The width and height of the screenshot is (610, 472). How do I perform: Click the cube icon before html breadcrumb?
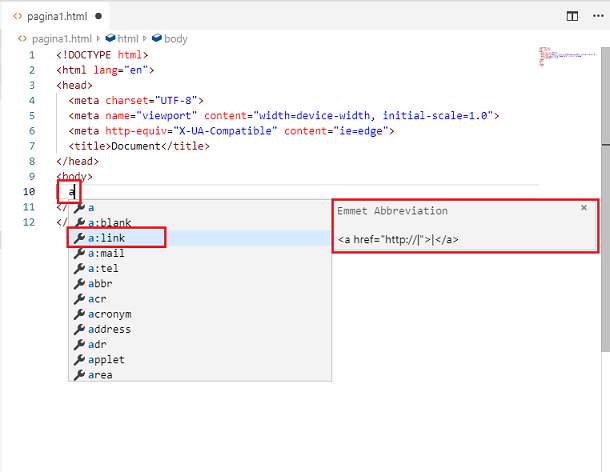pyautogui.click(x=110, y=38)
